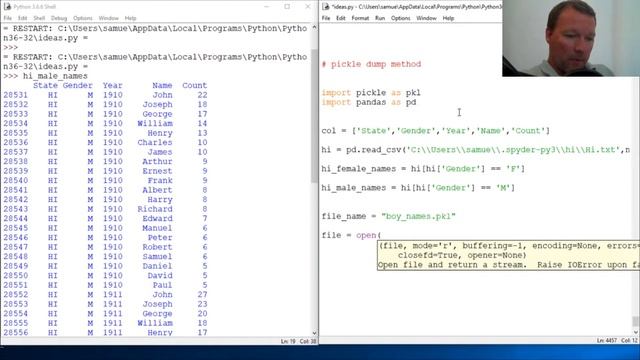Open Shell menu in Python Shell window
640x360 pixels.
(39, 18)
